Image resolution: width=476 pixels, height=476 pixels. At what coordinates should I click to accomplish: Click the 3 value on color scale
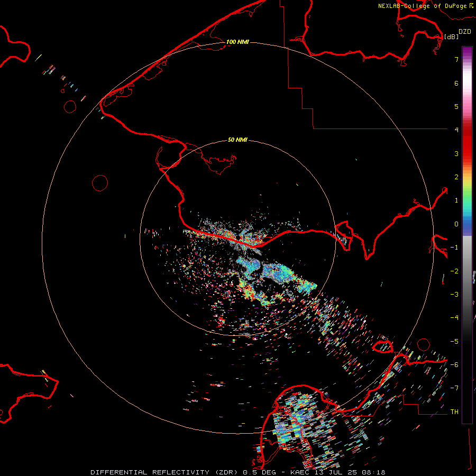tap(456, 153)
